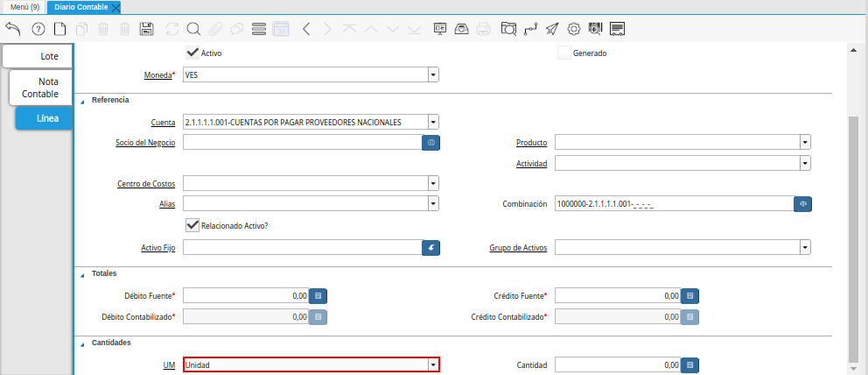This screenshot has height=375, width=868.
Task: Click the print icon
Action: [483, 29]
